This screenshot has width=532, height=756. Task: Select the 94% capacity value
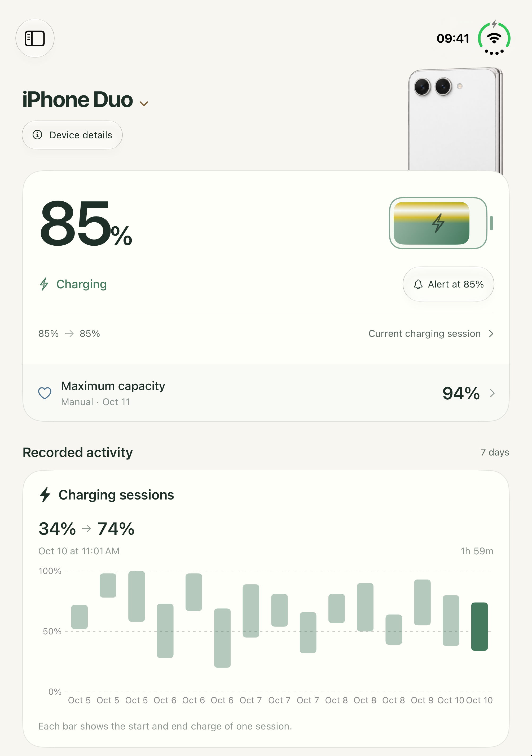point(461,393)
